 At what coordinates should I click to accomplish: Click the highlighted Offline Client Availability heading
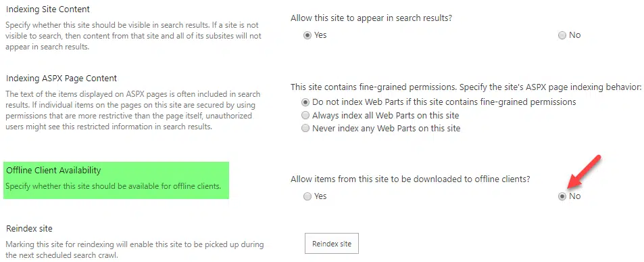pyautogui.click(x=53, y=171)
